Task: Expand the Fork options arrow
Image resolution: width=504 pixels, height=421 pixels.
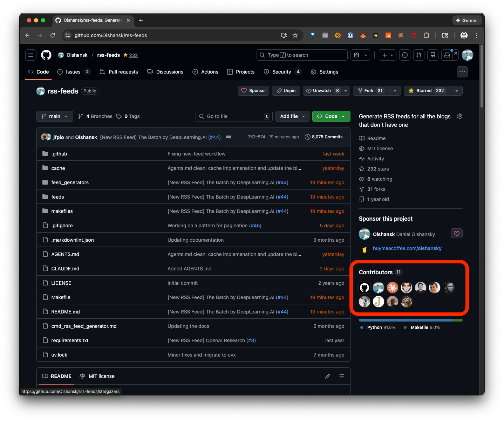Action: click(x=395, y=90)
